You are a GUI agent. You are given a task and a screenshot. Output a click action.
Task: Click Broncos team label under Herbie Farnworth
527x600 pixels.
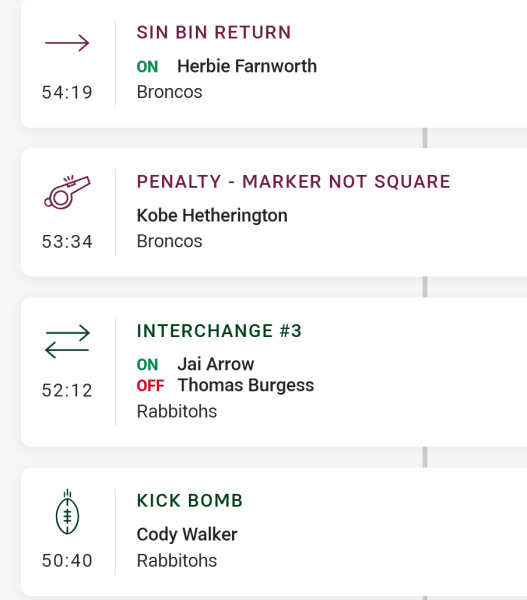point(170,92)
